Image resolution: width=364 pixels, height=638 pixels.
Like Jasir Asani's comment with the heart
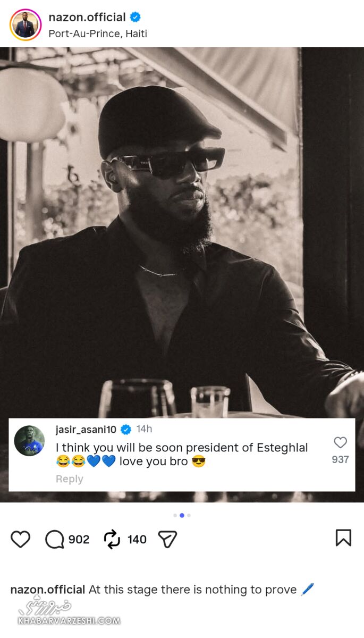340,442
